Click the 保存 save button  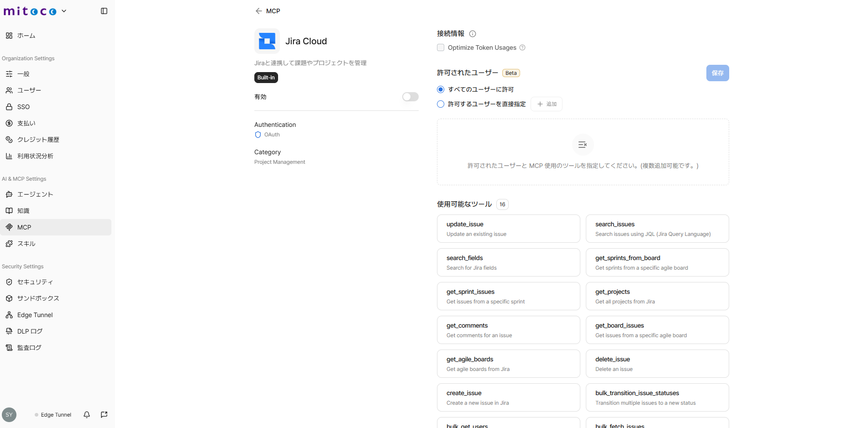pos(718,73)
